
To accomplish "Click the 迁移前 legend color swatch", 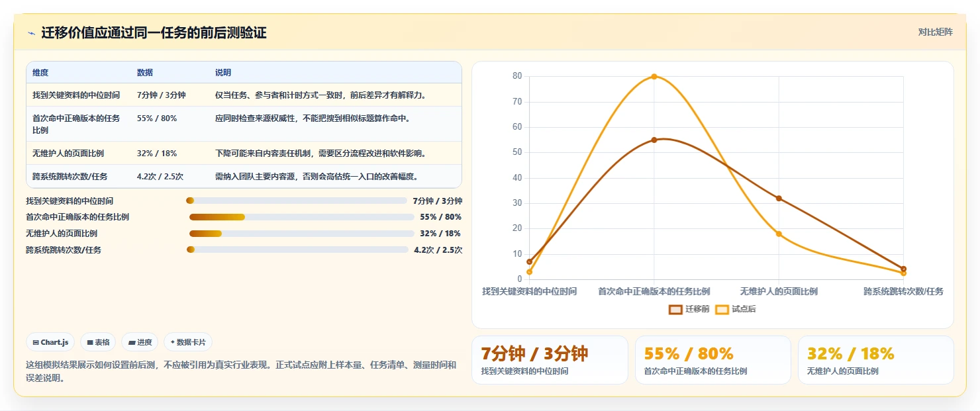I will tap(675, 309).
